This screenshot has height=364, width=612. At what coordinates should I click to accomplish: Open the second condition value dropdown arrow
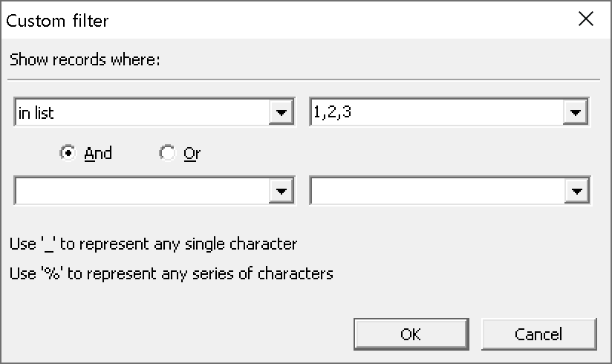tap(575, 191)
